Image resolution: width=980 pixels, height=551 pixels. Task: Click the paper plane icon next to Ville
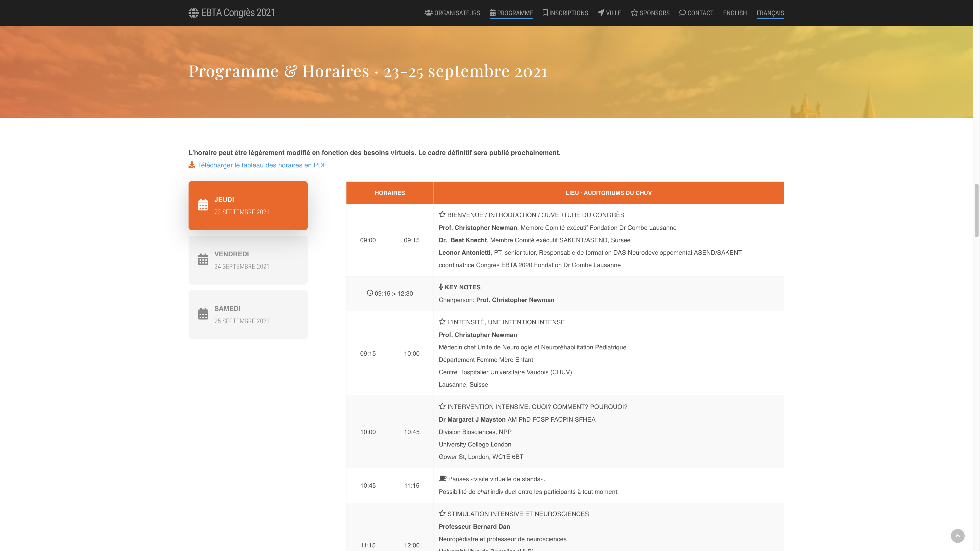pos(601,13)
